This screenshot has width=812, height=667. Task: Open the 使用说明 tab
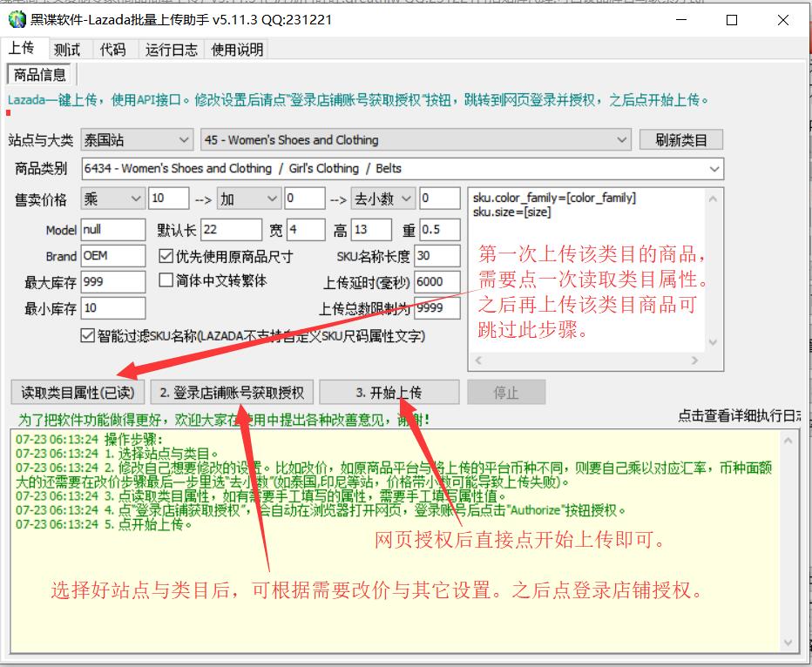237,50
